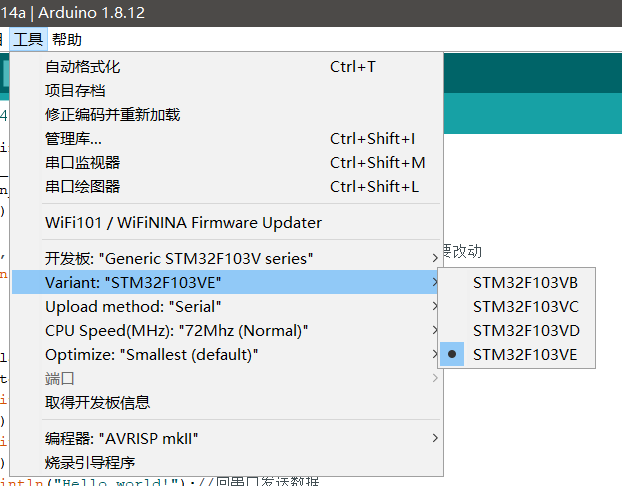
Task: Launch 串口监视器 serial monitor
Action: 227,163
